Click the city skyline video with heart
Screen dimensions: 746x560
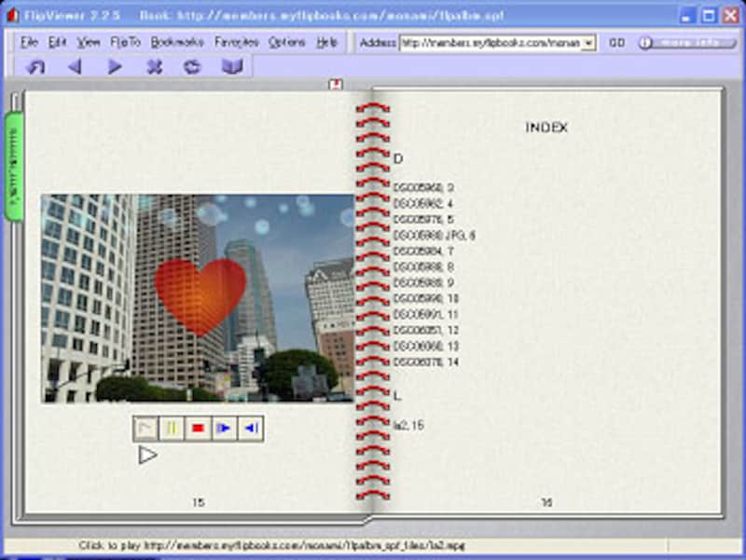(x=198, y=298)
